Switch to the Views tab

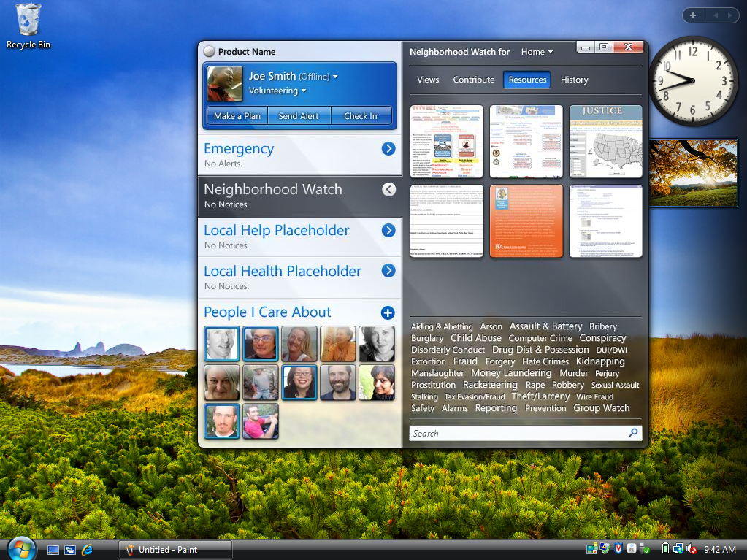pos(428,80)
